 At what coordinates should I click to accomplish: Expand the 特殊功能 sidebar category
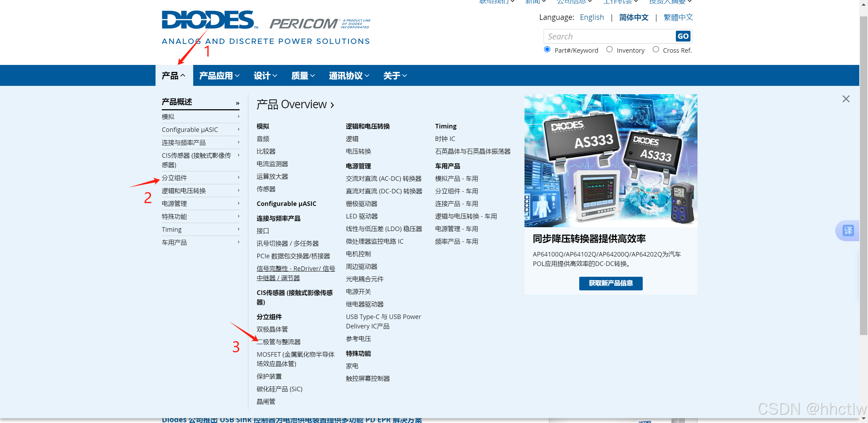[201, 216]
